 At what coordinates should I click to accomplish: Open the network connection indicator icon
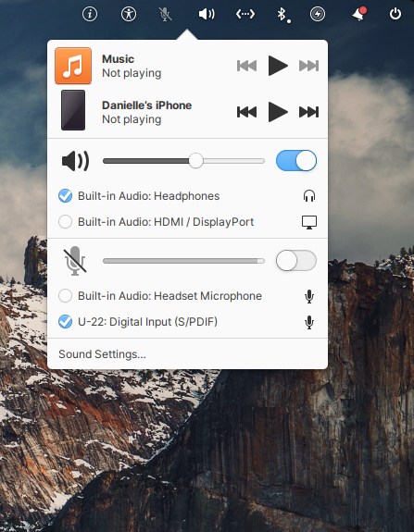245,14
